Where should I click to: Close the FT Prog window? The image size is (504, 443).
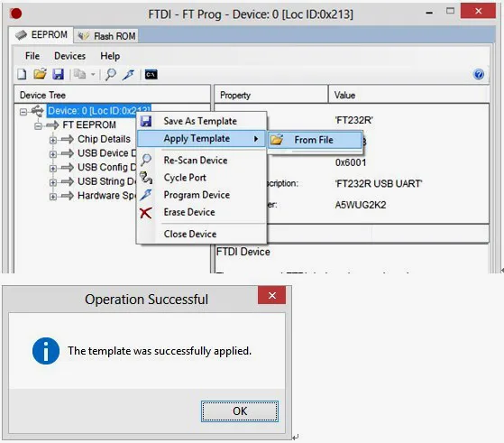pyautogui.click(x=478, y=11)
